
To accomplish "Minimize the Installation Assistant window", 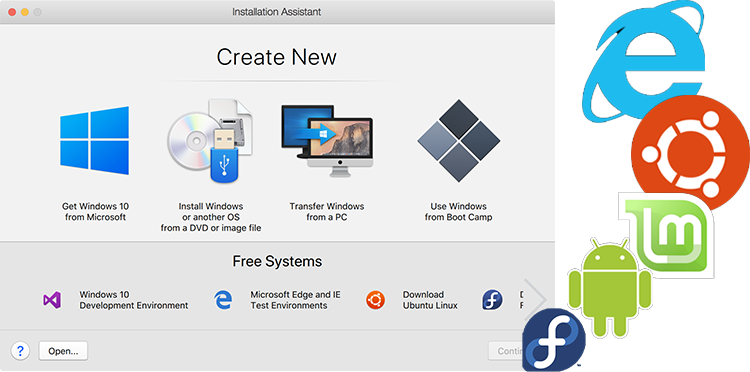I will (24, 12).
